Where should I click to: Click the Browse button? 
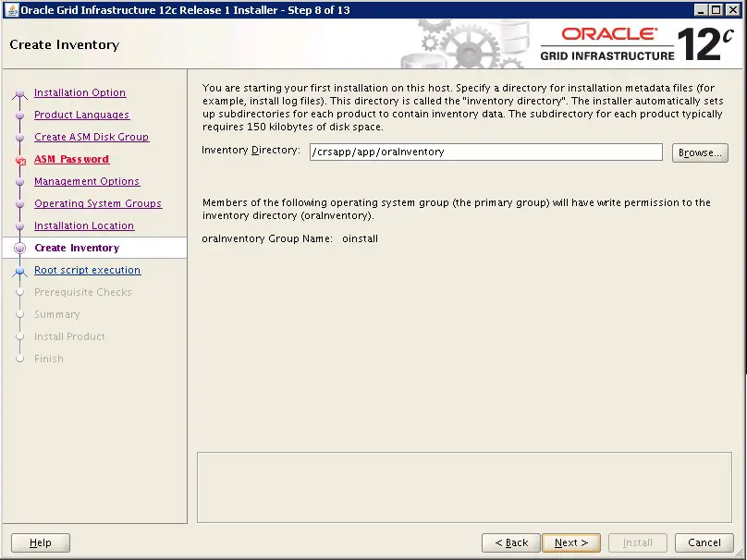[x=700, y=152]
